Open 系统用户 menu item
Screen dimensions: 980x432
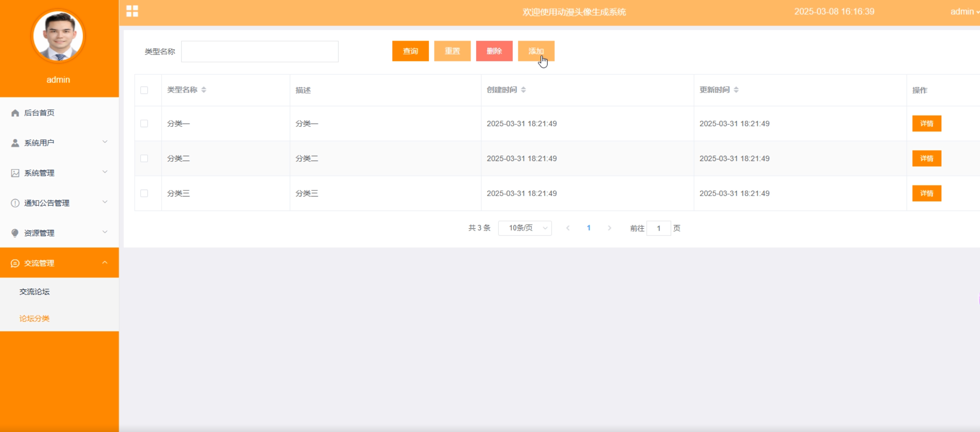(59, 143)
